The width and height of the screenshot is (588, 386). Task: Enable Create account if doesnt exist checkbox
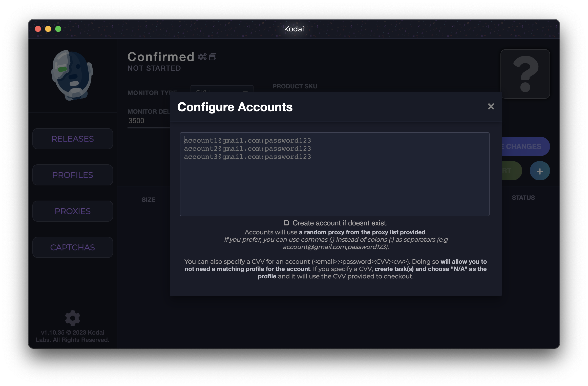point(286,223)
